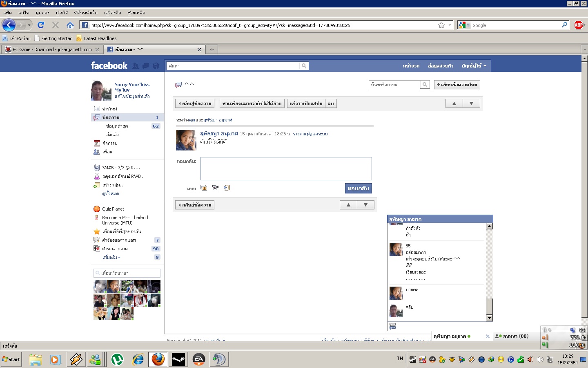Image resolution: width=588 pixels, height=368 pixels.
Task: Click the ค้นหาข้อความ message search field
Action: pos(394,85)
